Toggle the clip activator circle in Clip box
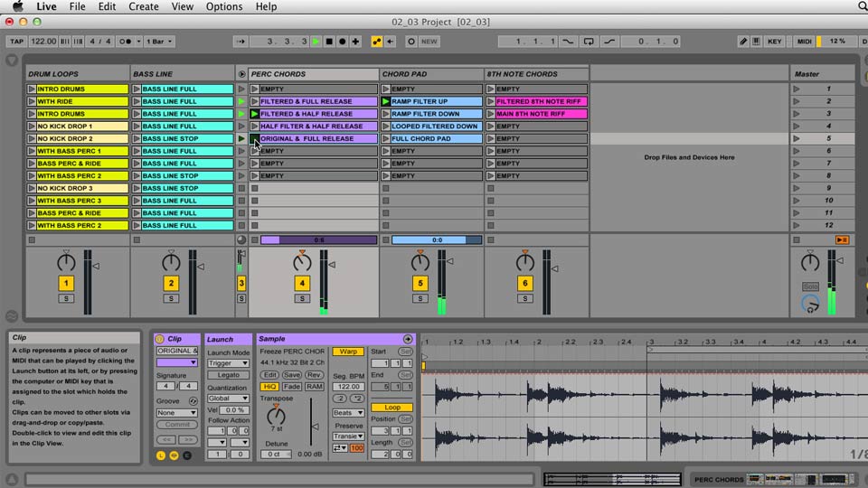The image size is (868, 488). [x=160, y=339]
